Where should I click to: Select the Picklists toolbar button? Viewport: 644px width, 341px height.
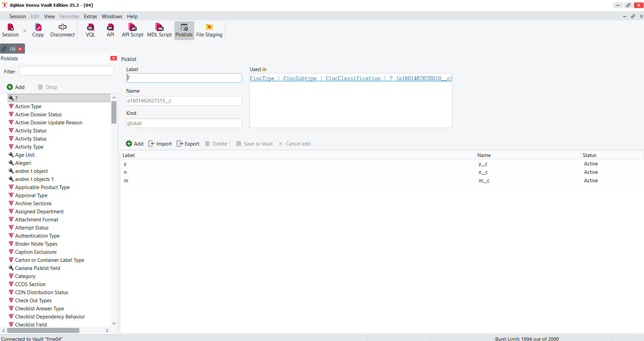(x=184, y=30)
